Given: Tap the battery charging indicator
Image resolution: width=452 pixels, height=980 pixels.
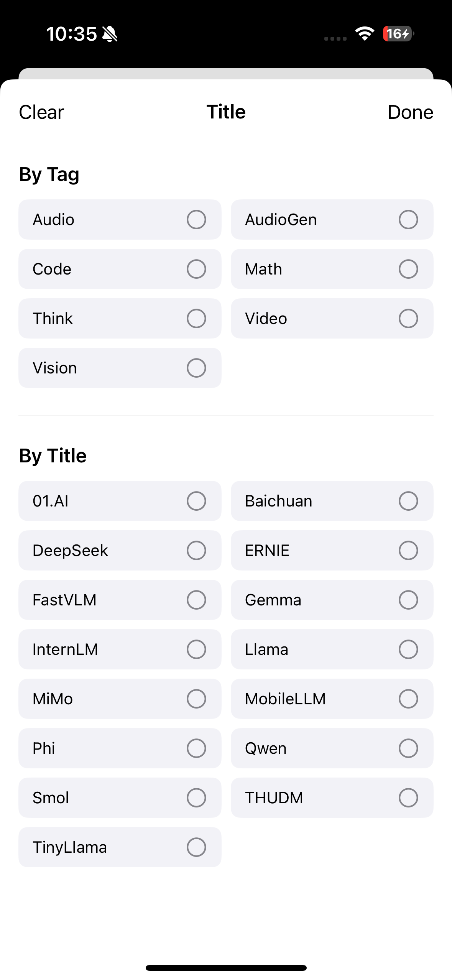Looking at the screenshot, I should (398, 34).
